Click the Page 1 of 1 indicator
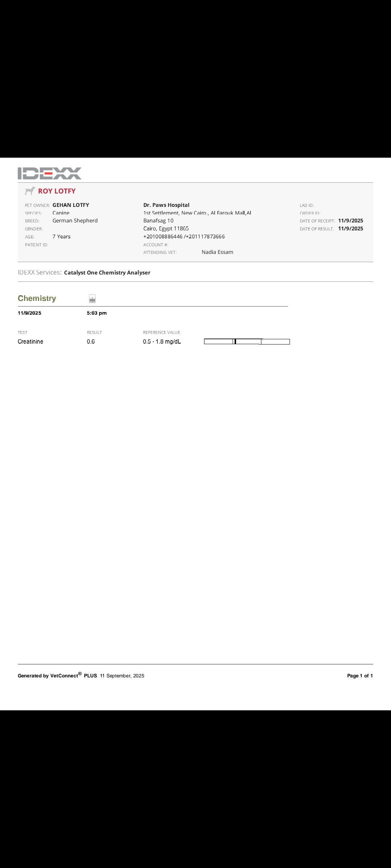 pos(360,676)
